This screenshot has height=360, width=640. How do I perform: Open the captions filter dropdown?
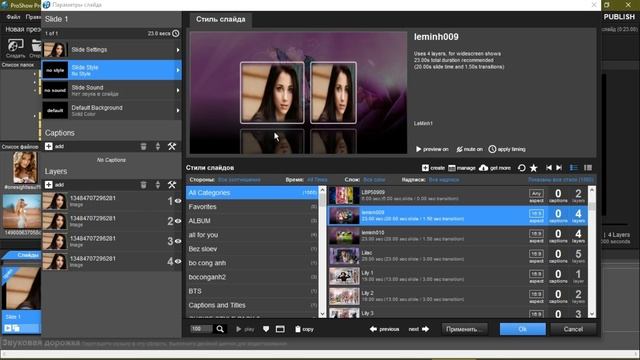coord(444,180)
